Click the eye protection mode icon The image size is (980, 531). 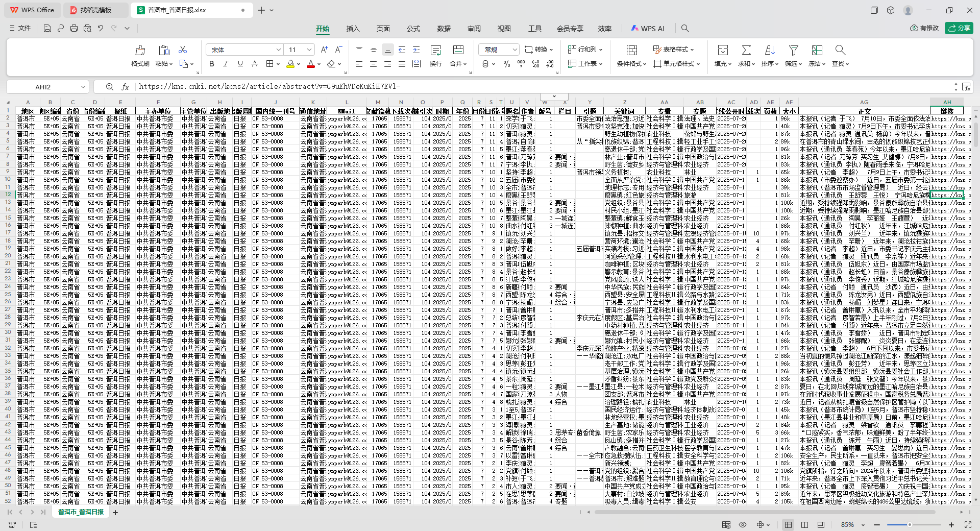(743, 525)
